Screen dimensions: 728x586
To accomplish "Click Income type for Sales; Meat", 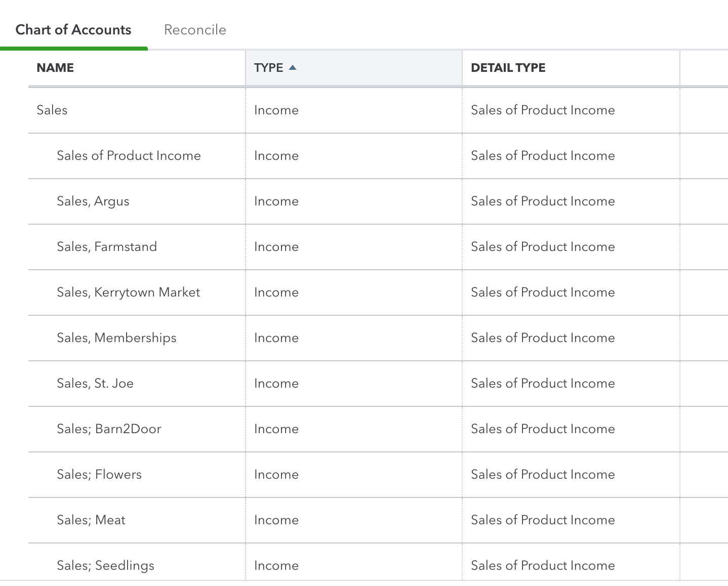I will click(x=276, y=520).
